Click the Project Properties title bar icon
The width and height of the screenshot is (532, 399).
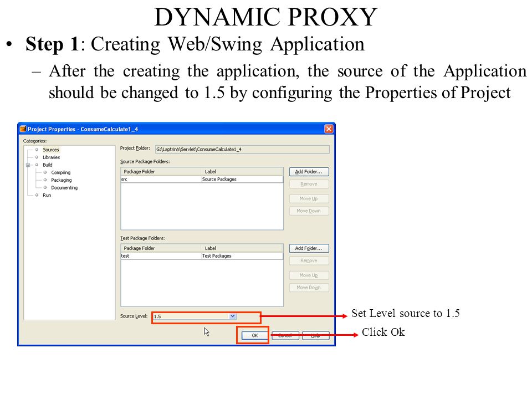point(23,129)
